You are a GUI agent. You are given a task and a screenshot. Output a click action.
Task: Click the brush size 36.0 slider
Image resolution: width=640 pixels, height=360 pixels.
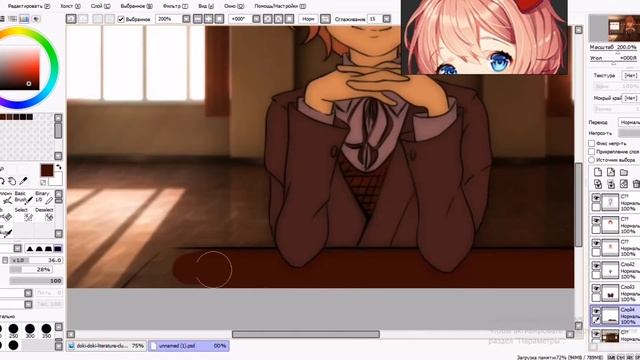click(x=36, y=260)
